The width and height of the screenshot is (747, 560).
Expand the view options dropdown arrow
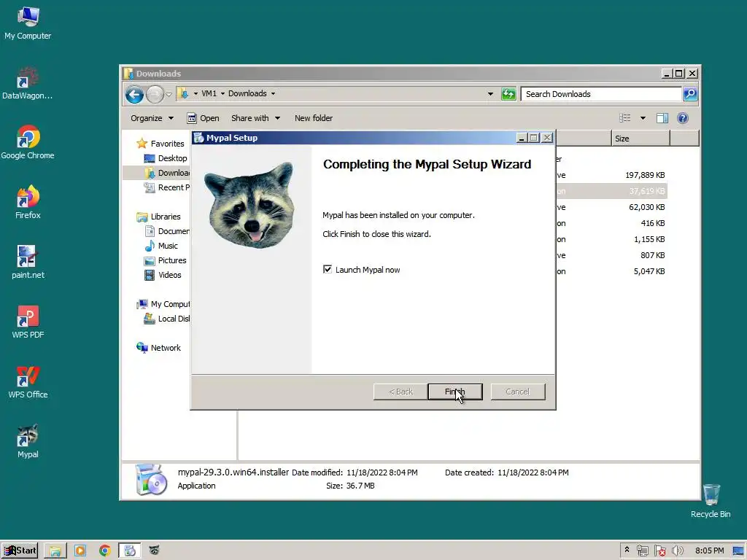[643, 118]
